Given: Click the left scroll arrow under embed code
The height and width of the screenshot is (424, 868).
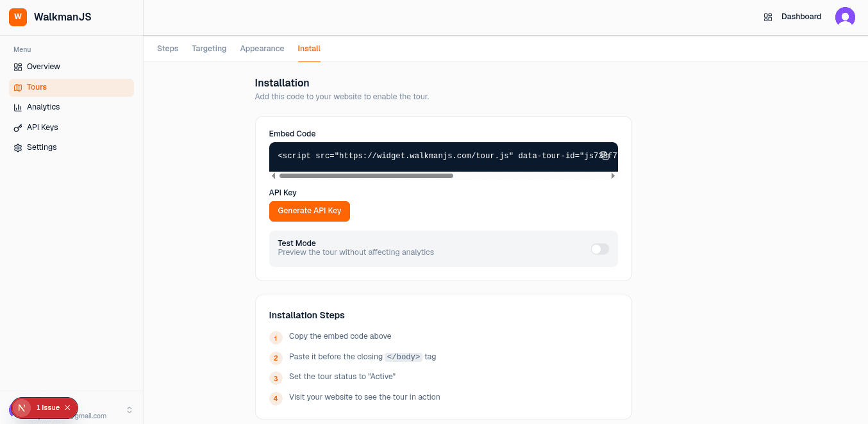Looking at the screenshot, I should 274,175.
